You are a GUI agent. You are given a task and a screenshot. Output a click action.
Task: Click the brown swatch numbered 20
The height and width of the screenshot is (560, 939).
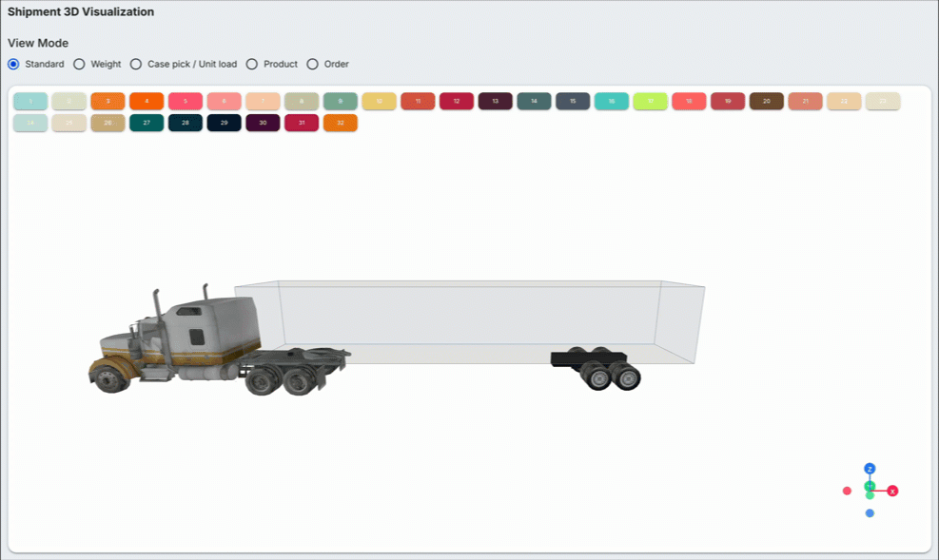(767, 101)
